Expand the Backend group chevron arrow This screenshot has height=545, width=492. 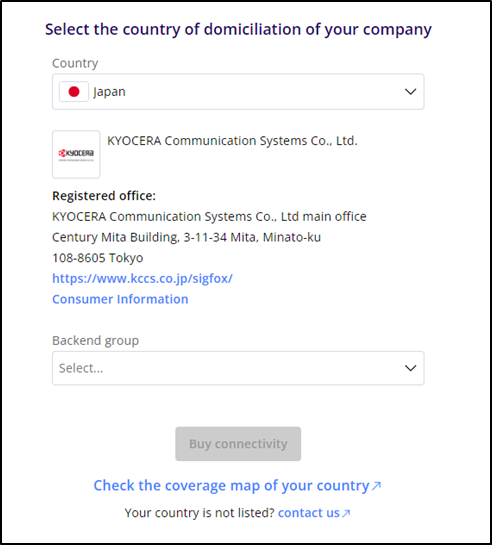[x=410, y=368]
